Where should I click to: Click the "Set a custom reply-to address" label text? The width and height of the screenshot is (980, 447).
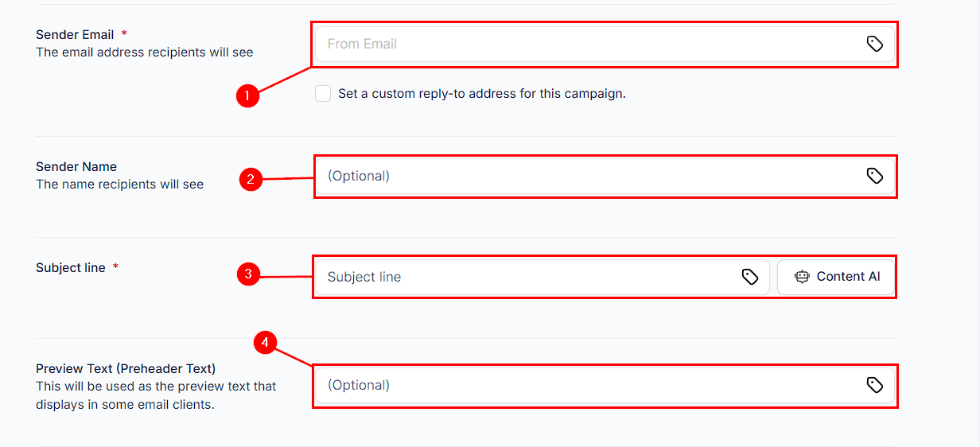pyautogui.click(x=482, y=94)
